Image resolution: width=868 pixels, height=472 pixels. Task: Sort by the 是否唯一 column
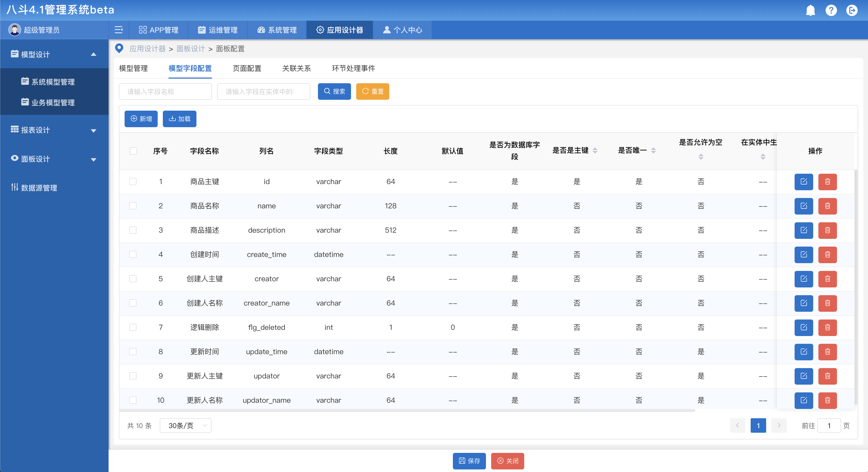[x=653, y=151]
